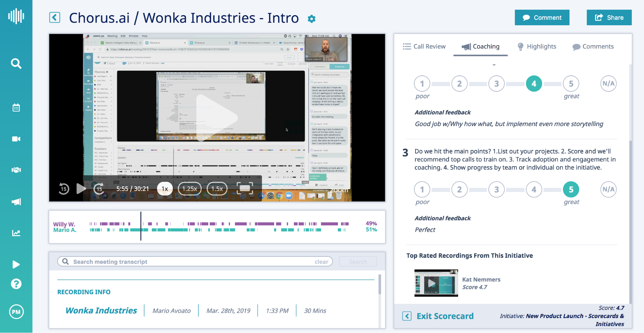
Task: Select the Coaching tab
Action: tap(480, 46)
